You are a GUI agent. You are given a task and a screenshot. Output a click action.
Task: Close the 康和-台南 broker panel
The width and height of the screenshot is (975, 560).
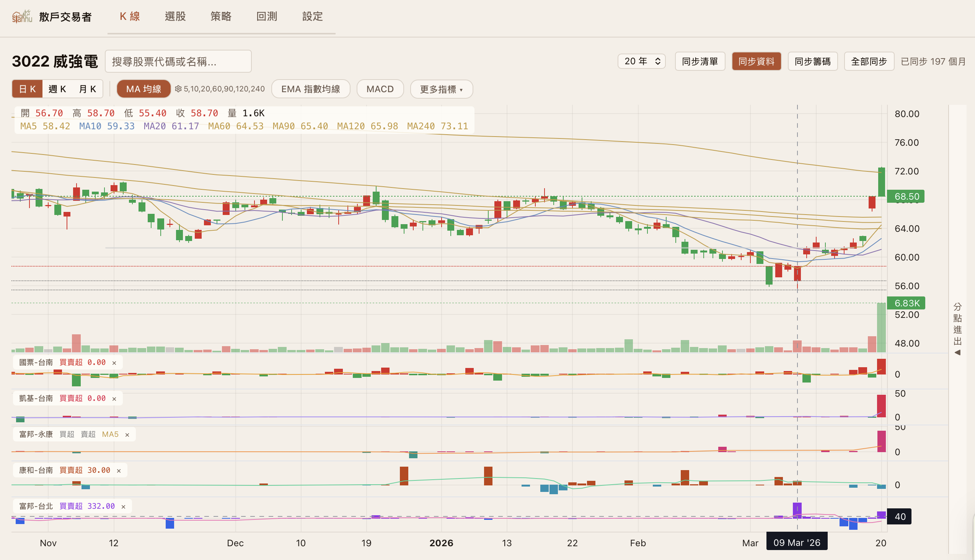[119, 471]
